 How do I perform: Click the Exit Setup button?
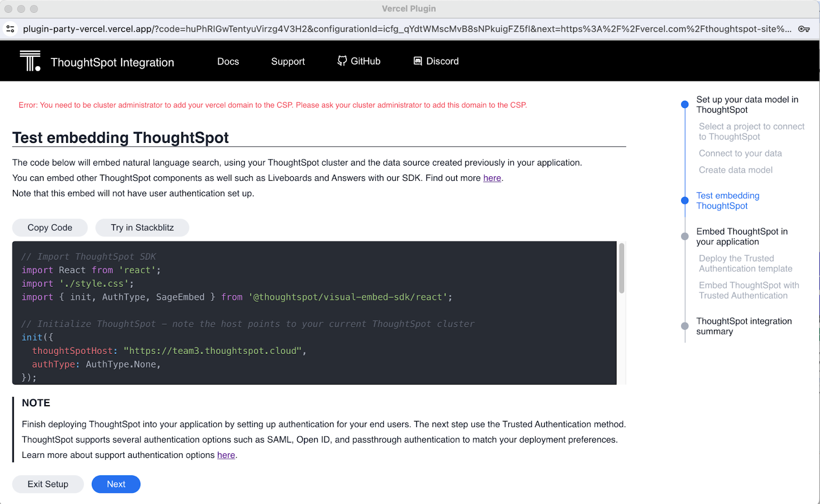pos(48,485)
